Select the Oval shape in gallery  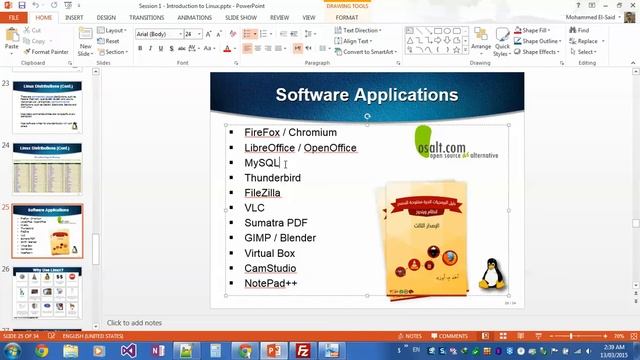(447, 31)
